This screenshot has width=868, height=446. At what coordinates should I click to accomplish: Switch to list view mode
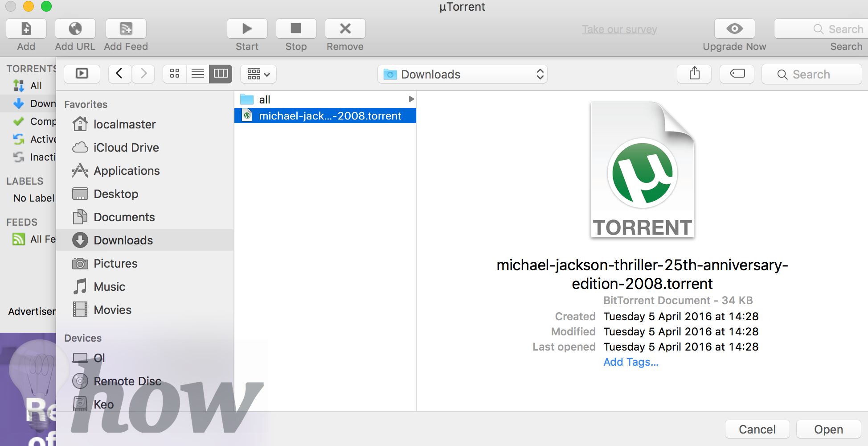pyautogui.click(x=198, y=74)
